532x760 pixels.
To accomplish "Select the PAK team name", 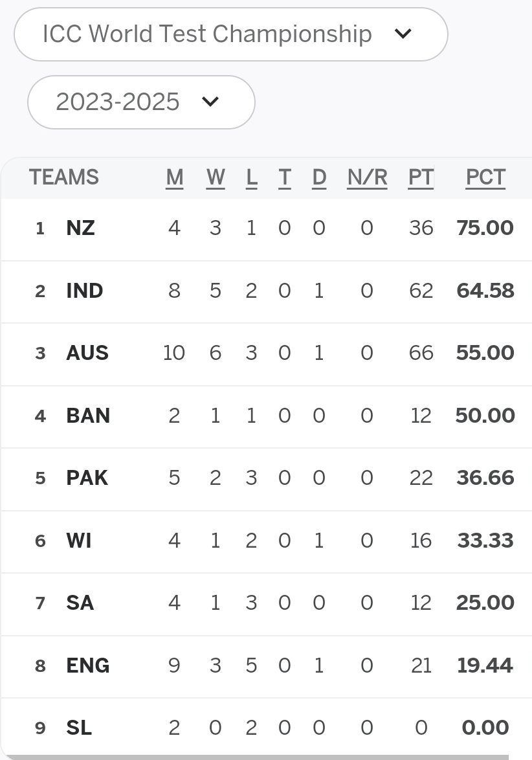I will (87, 478).
